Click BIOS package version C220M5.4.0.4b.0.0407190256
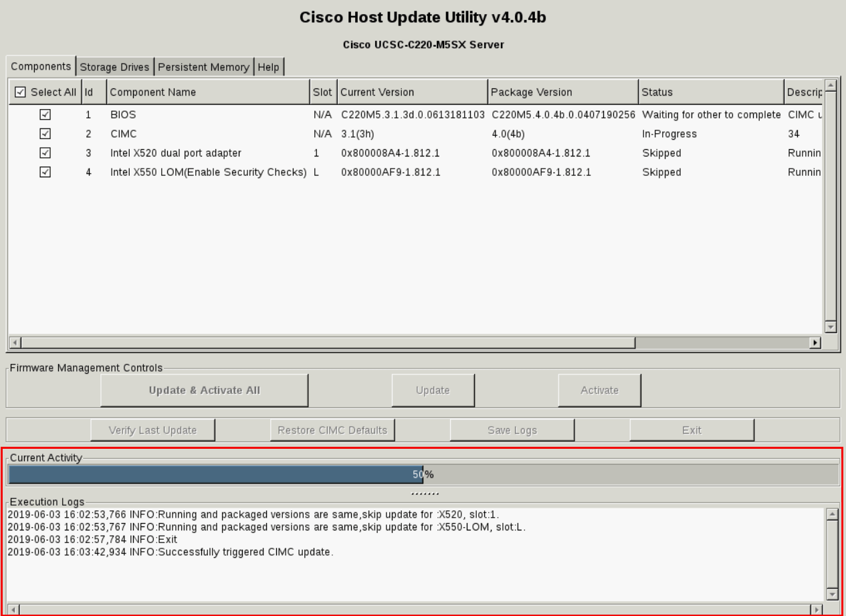The width and height of the screenshot is (846, 616). pyautogui.click(x=563, y=114)
